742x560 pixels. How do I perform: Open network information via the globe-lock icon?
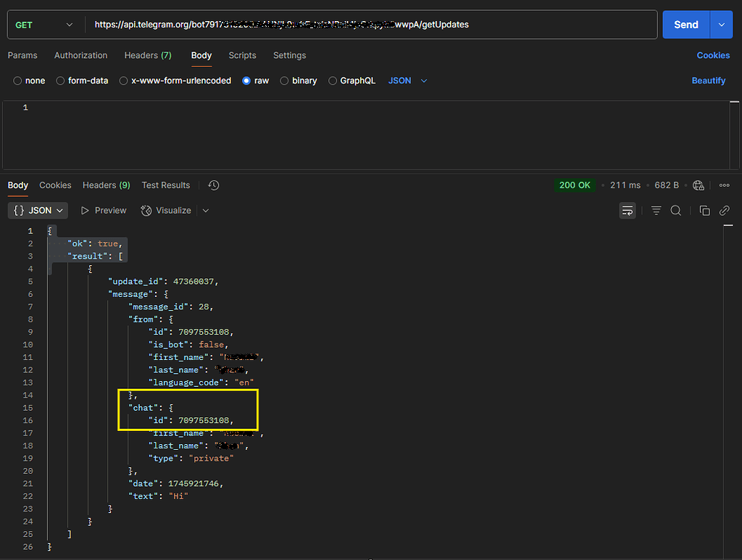(698, 185)
